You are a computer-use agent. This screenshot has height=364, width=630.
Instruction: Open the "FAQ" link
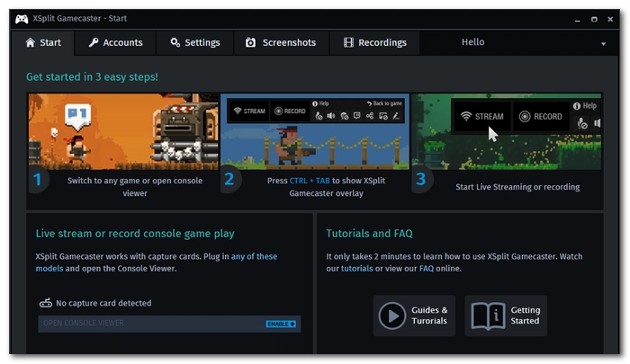[427, 269]
